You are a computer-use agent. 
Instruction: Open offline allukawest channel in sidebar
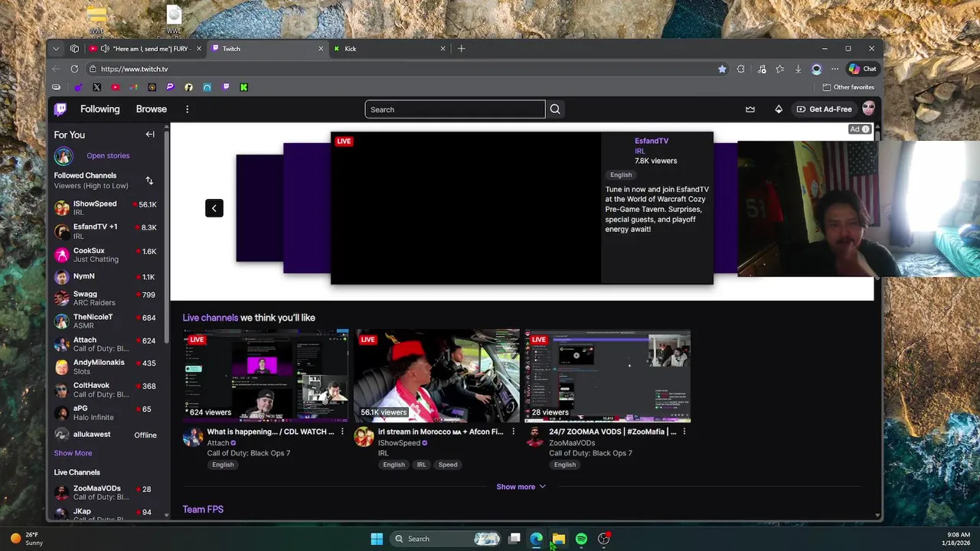click(x=106, y=435)
